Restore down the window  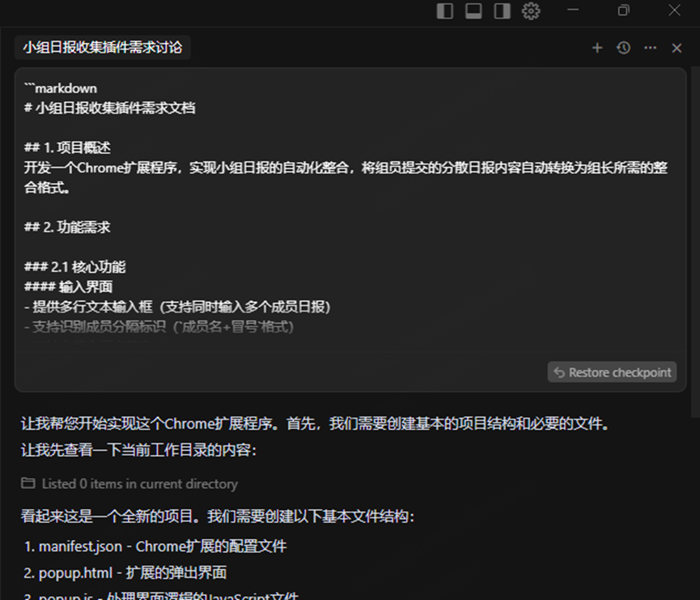(x=623, y=10)
